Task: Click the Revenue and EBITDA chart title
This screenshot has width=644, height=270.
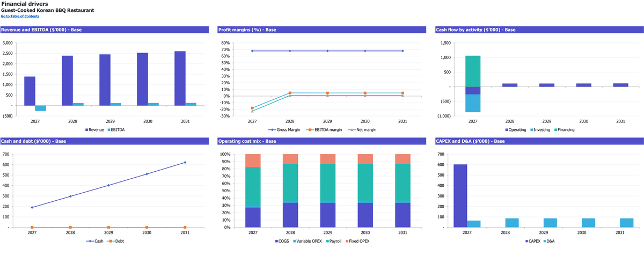Action: click(41, 30)
